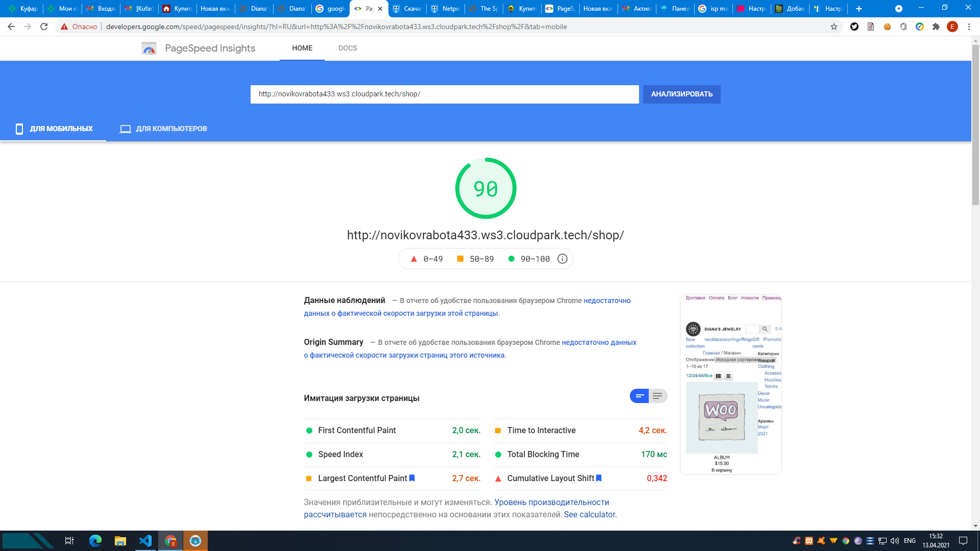Close the active PageSpeed tab
Image resolution: width=980 pixels, height=551 pixels.
(x=380, y=9)
